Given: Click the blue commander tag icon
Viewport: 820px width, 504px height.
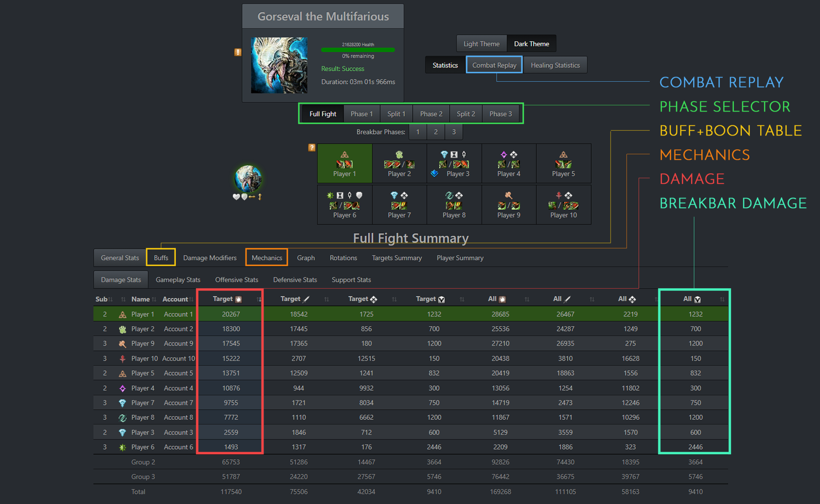Looking at the screenshot, I should [434, 173].
